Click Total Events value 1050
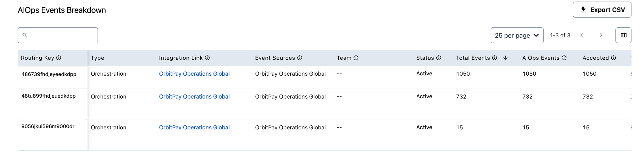644x152 pixels. pyautogui.click(x=463, y=74)
